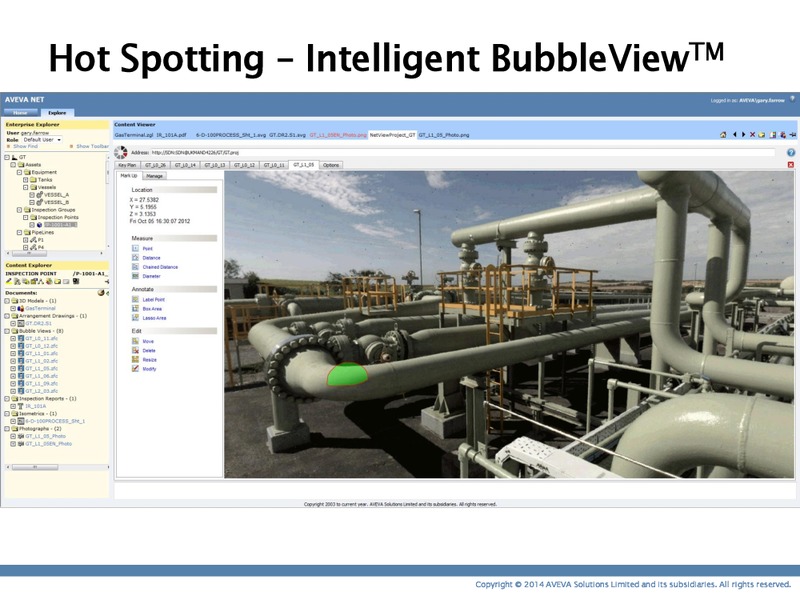Click the envelope icon in Content Explorer toolbar
This screenshot has width=800, height=600.
66,281
